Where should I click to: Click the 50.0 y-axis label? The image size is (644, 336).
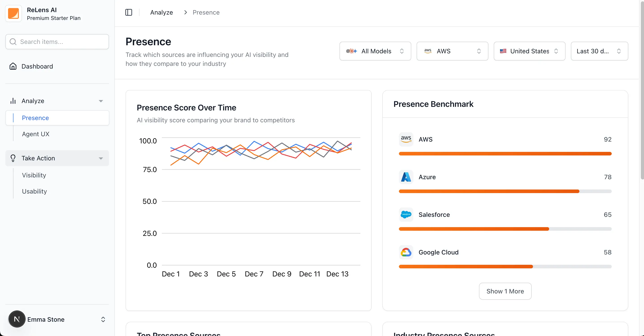tap(150, 201)
